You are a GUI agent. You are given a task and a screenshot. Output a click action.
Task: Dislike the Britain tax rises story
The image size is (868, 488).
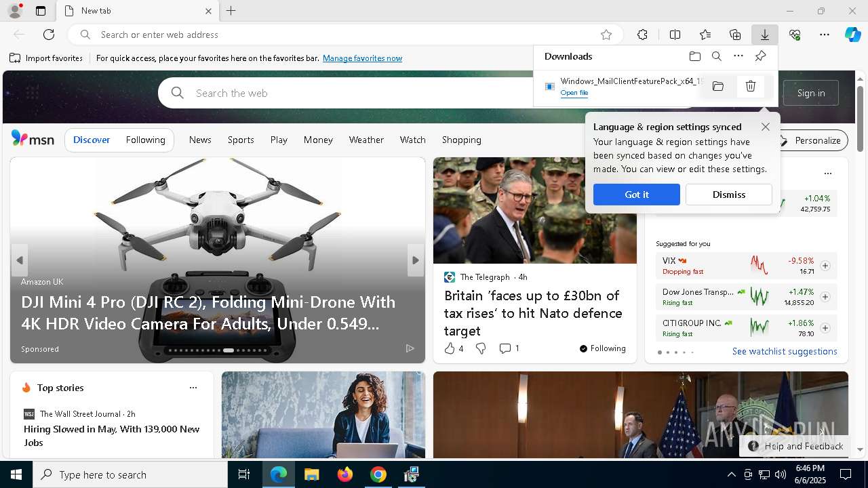pyautogui.click(x=481, y=348)
